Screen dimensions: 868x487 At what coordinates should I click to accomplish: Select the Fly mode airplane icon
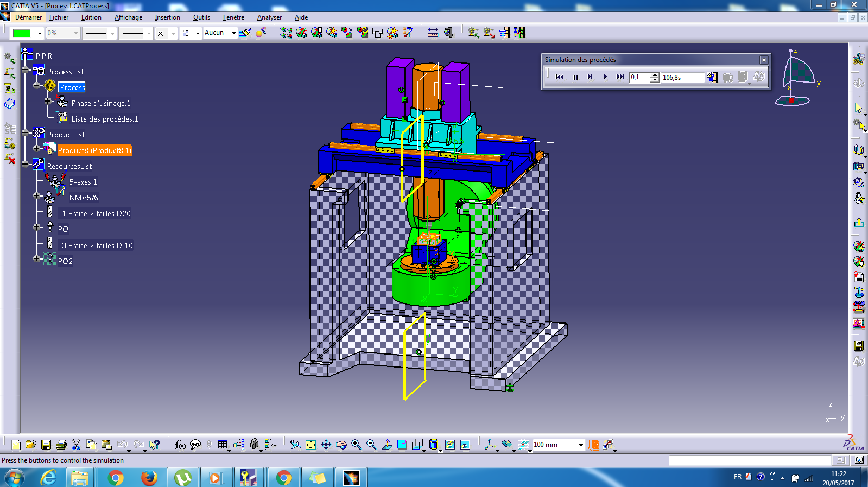pyautogui.click(x=295, y=445)
